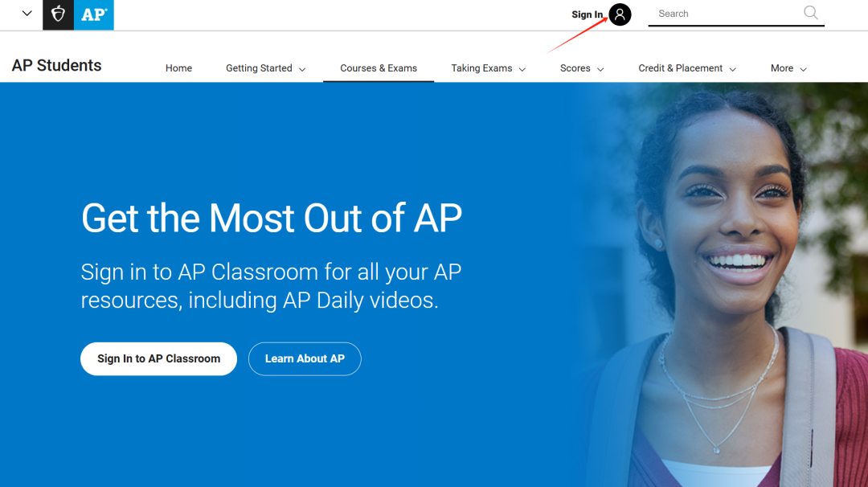The image size is (868, 487).
Task: Go to the Home menu item
Action: 178,68
